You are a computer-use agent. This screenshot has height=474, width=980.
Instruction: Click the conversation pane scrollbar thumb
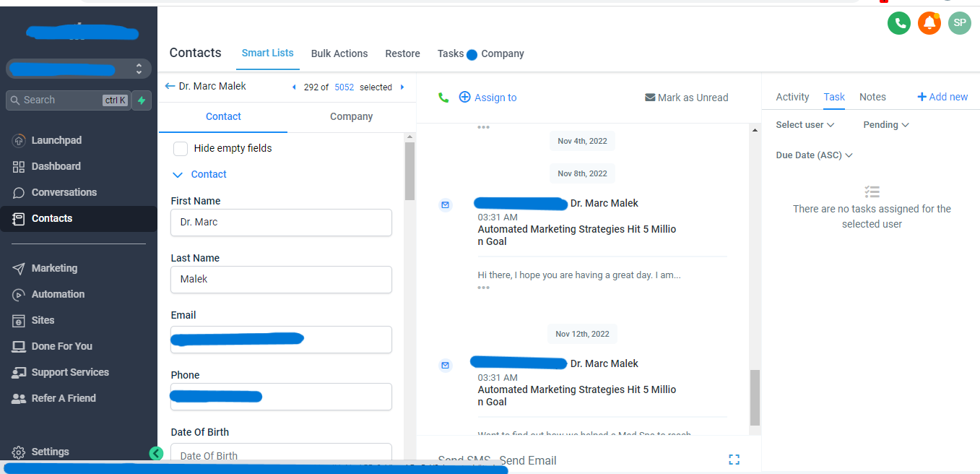coord(755,397)
